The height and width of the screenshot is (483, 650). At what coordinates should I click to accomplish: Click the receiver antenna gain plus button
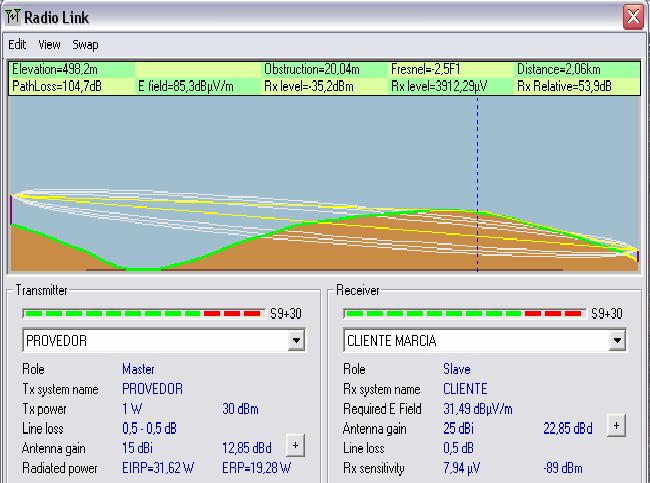pos(616,426)
